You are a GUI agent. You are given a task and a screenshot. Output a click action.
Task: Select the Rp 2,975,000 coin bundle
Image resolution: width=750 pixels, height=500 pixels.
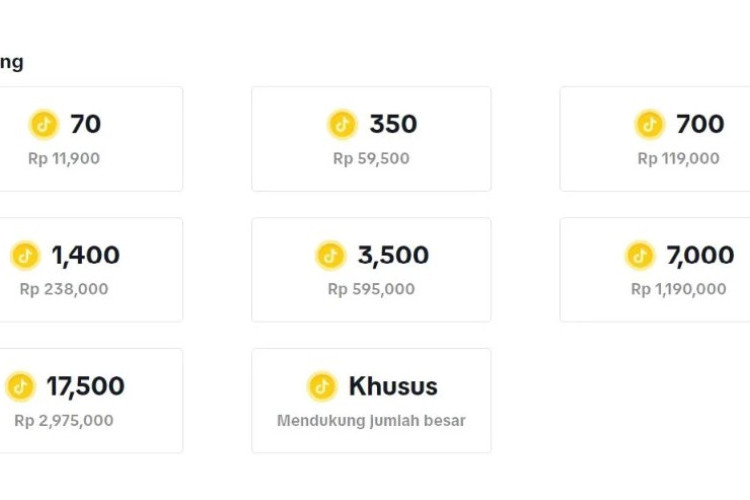point(64,420)
